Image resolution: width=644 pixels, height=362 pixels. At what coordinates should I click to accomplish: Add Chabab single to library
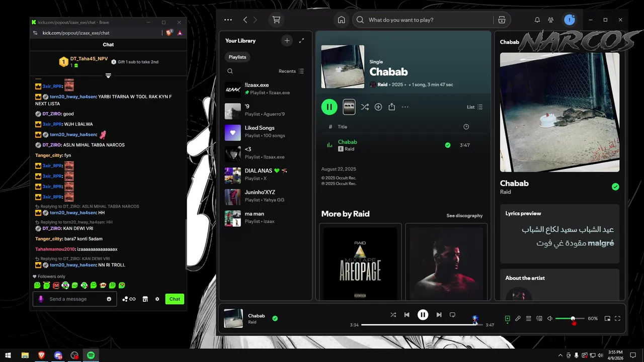pyautogui.click(x=378, y=107)
